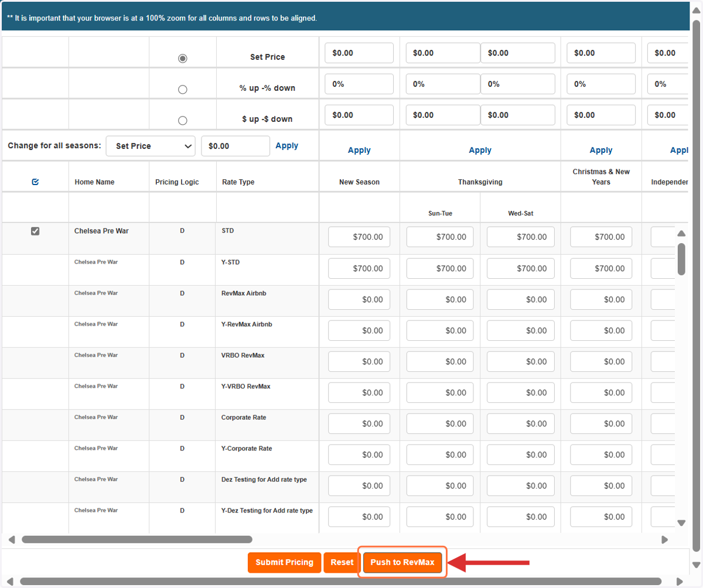This screenshot has width=703, height=588.
Task: Click Apply link under New Season column
Action: point(359,151)
